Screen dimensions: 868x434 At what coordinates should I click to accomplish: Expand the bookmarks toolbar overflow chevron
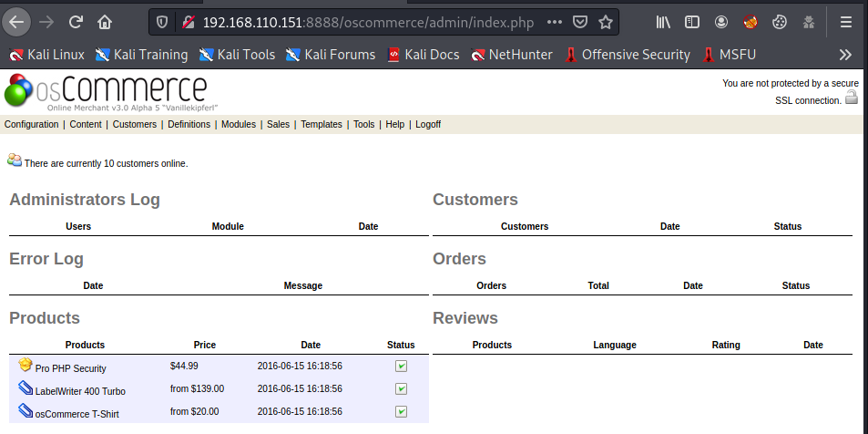click(845, 55)
